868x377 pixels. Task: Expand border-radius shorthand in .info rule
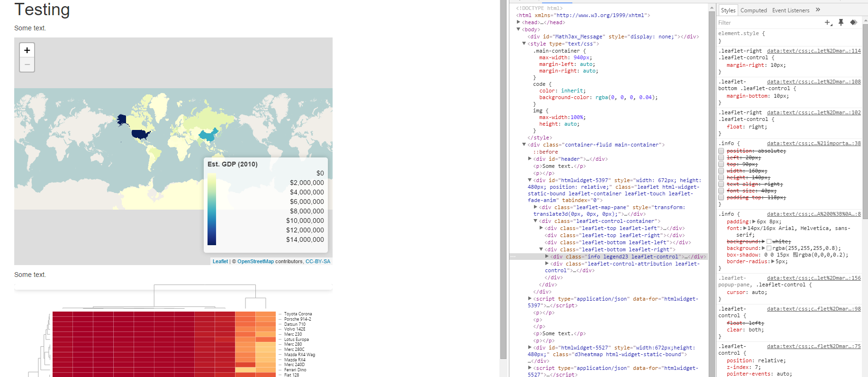[773, 261]
